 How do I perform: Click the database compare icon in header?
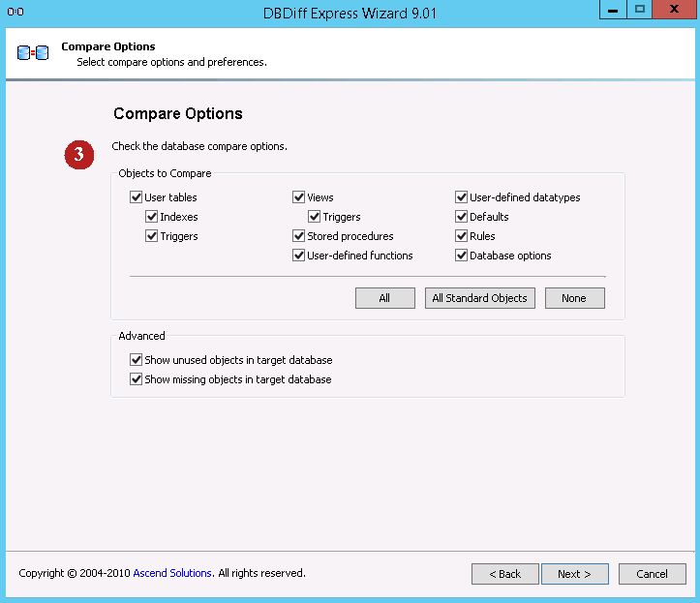32,53
